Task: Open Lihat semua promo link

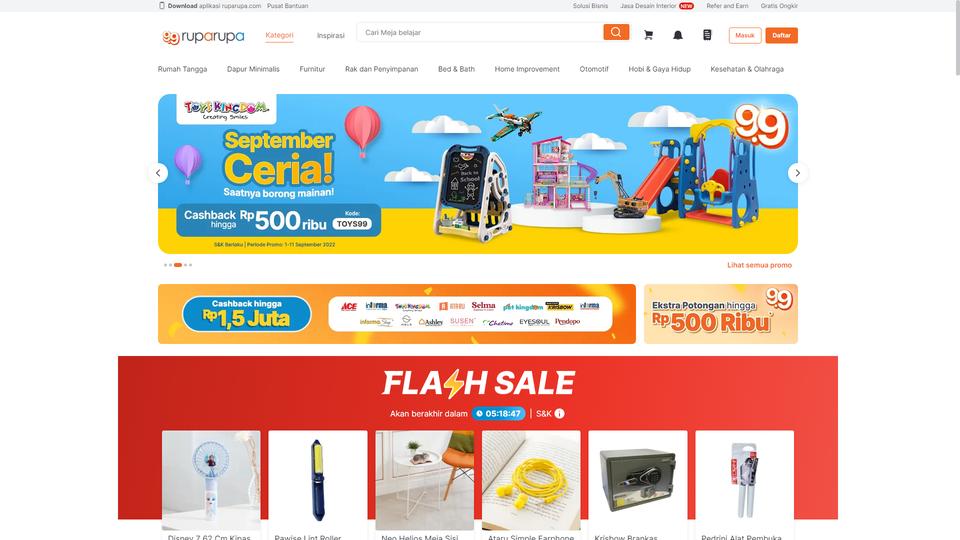Action: click(x=759, y=265)
